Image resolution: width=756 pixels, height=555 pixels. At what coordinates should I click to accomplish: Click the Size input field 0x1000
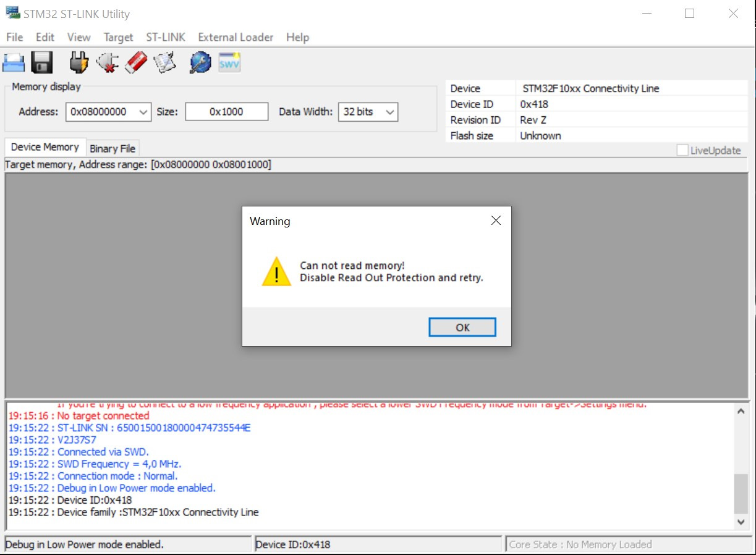point(227,112)
